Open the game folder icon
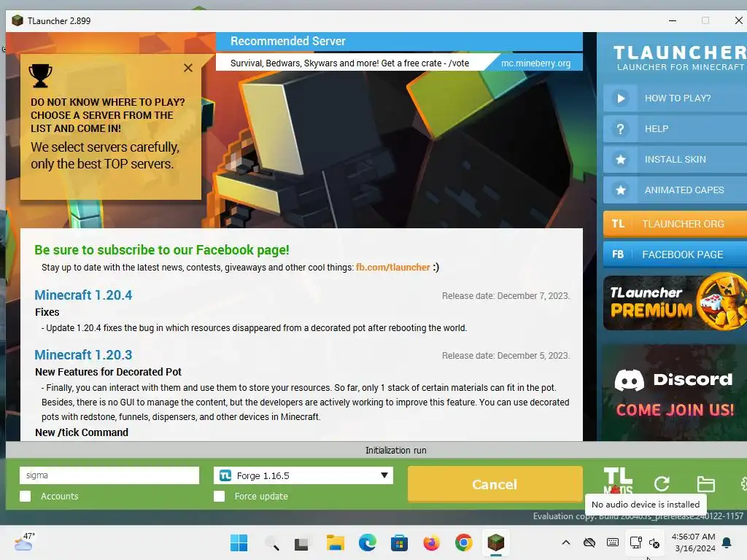The width and height of the screenshot is (747, 560). 705,484
